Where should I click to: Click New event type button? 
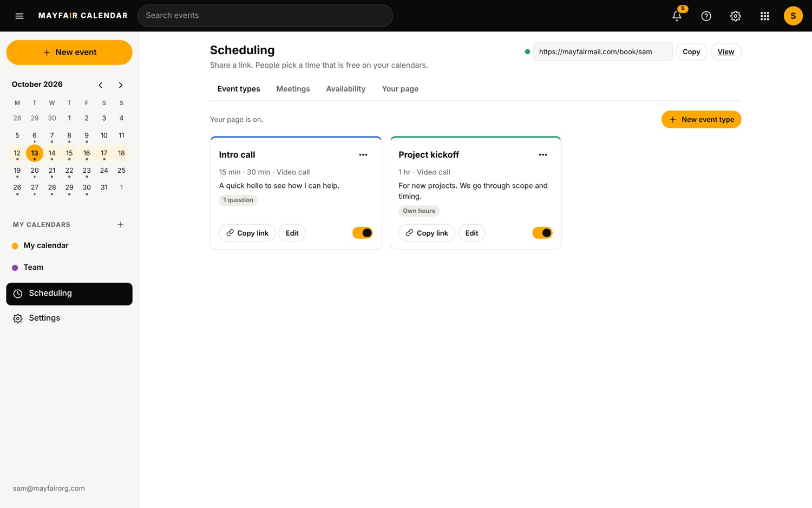click(x=701, y=120)
